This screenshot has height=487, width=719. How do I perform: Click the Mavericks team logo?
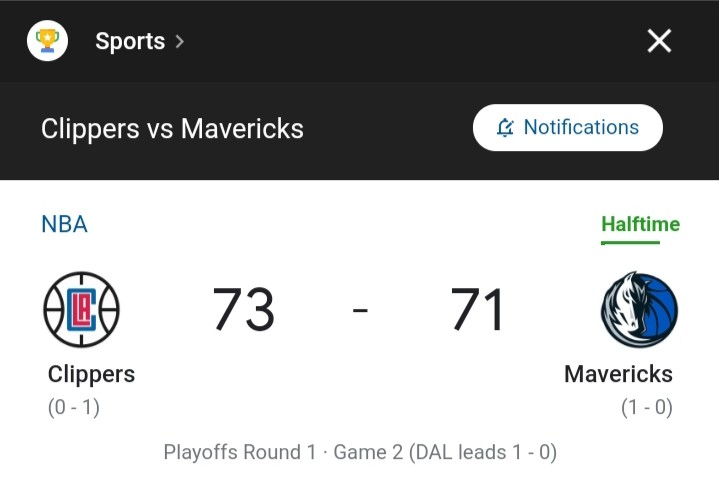[x=639, y=310]
